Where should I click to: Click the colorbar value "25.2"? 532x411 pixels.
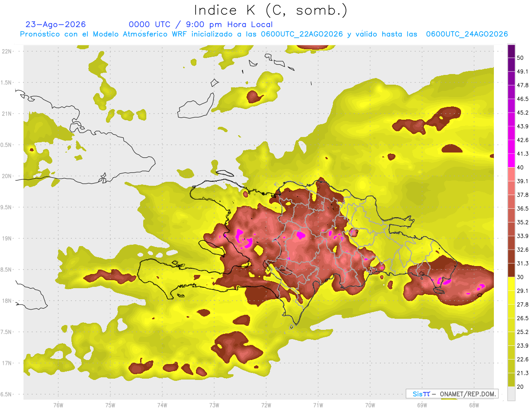tap(523, 332)
